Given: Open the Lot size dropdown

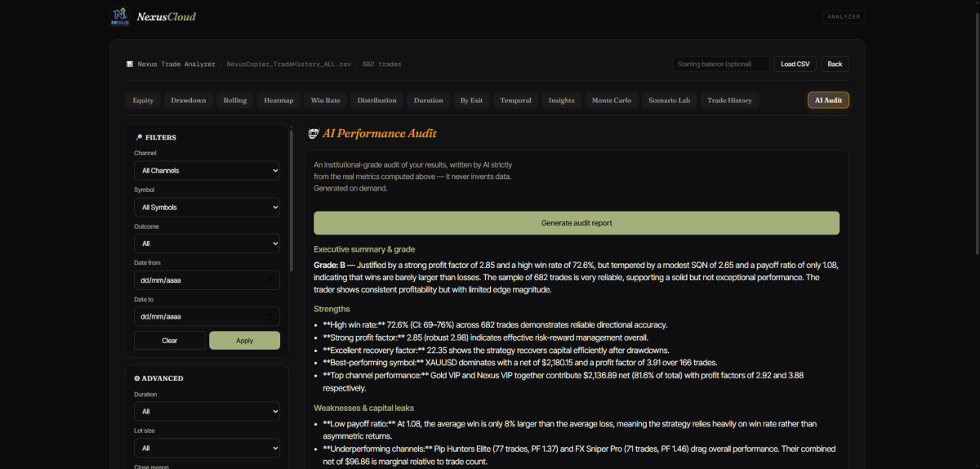Looking at the screenshot, I should point(207,448).
